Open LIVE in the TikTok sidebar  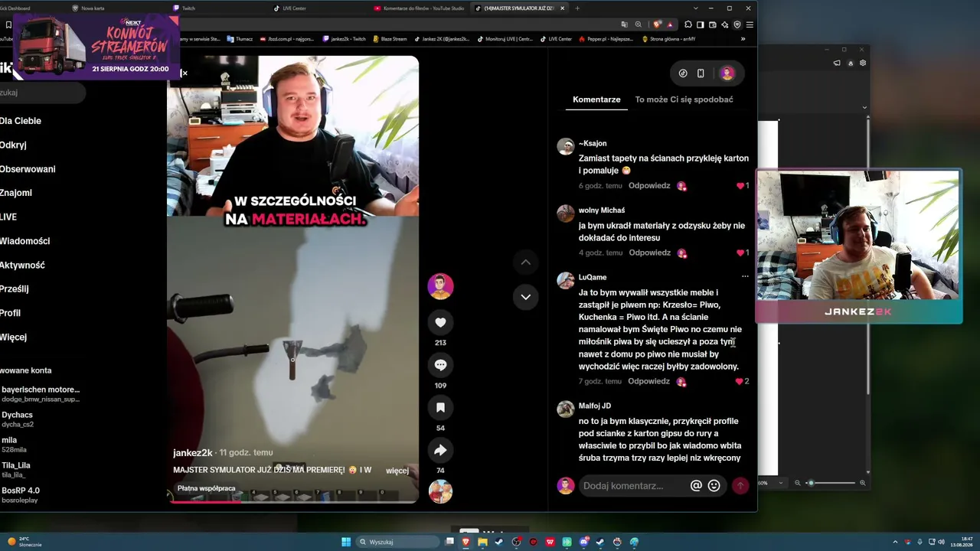[8, 217]
